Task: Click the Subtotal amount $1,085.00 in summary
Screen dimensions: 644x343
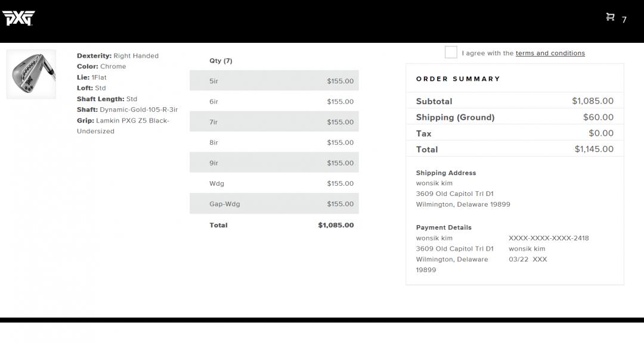Action: tap(592, 101)
